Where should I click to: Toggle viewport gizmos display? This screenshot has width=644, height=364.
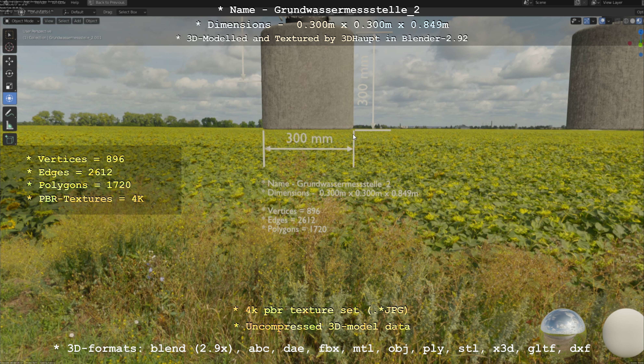[x=587, y=21]
